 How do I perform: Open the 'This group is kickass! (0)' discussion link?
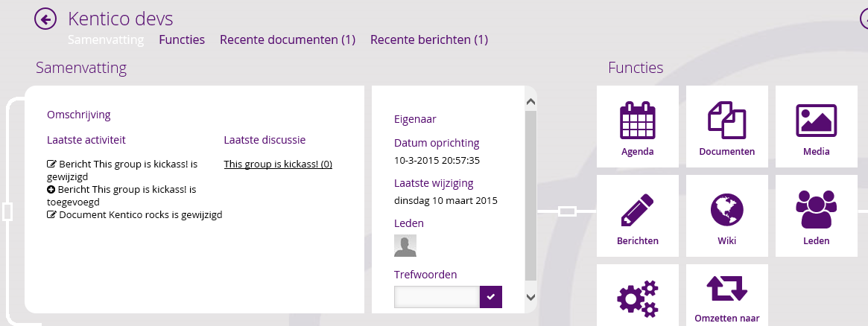coord(278,164)
